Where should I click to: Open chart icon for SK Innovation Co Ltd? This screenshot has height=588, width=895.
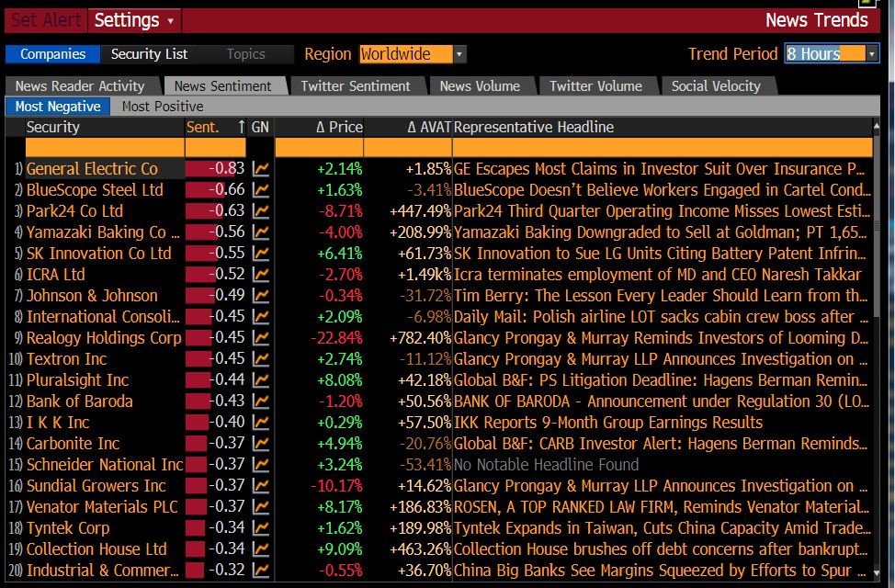click(x=261, y=254)
